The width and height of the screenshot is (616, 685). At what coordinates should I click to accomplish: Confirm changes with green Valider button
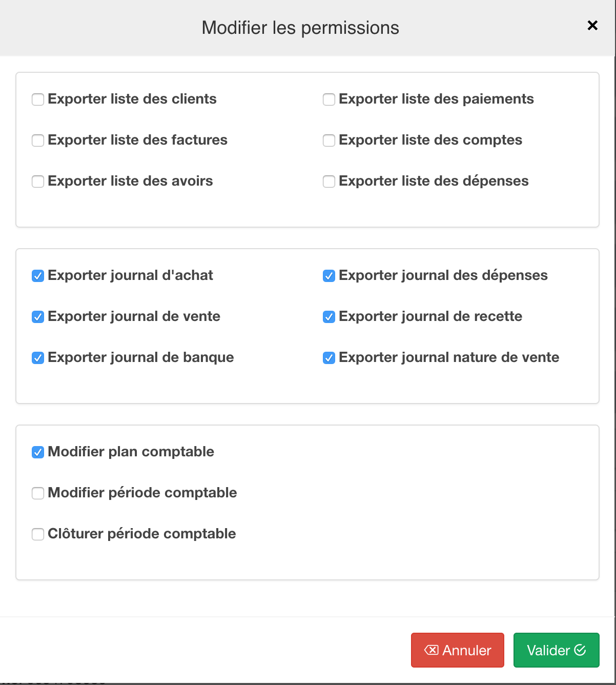(x=557, y=650)
